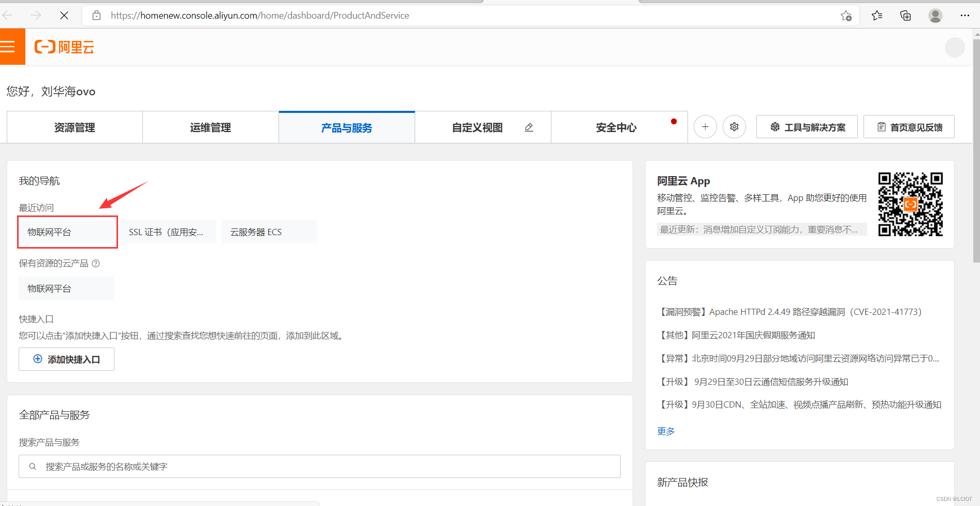Click the Aliyun logo

click(x=64, y=47)
